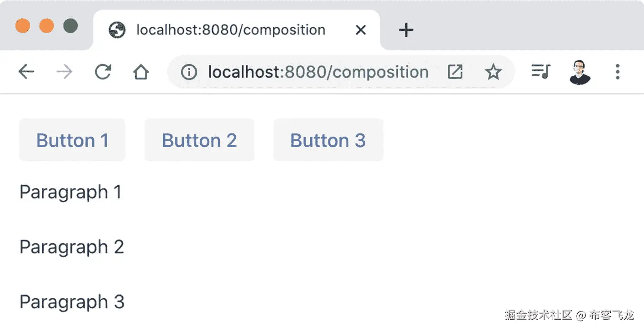
Task: Bookmark this page with the star
Action: [x=493, y=72]
